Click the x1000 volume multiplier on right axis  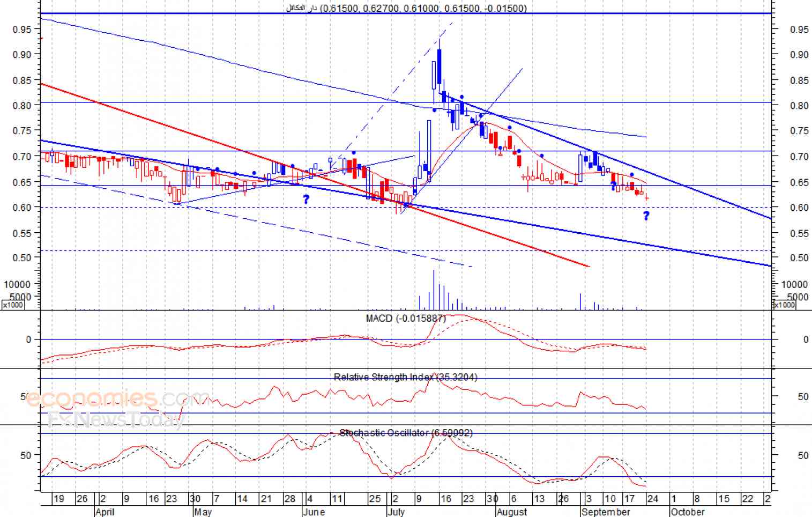[784, 305]
